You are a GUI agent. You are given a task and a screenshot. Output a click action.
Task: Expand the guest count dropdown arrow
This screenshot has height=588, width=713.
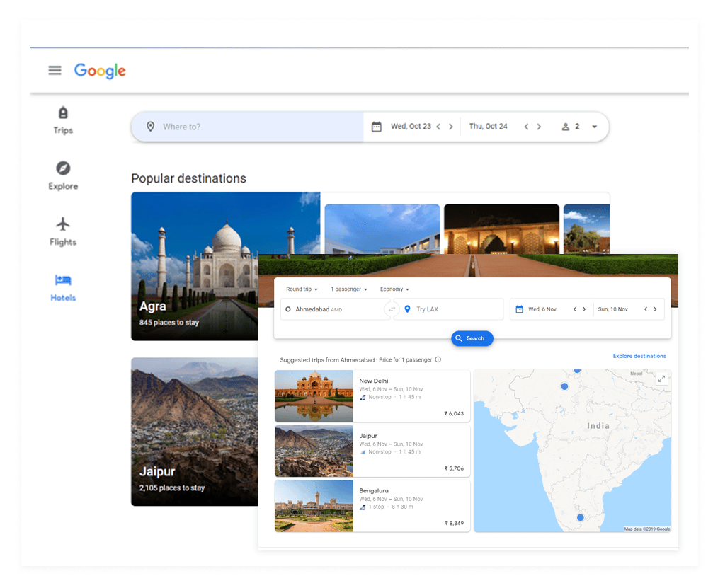click(x=594, y=127)
